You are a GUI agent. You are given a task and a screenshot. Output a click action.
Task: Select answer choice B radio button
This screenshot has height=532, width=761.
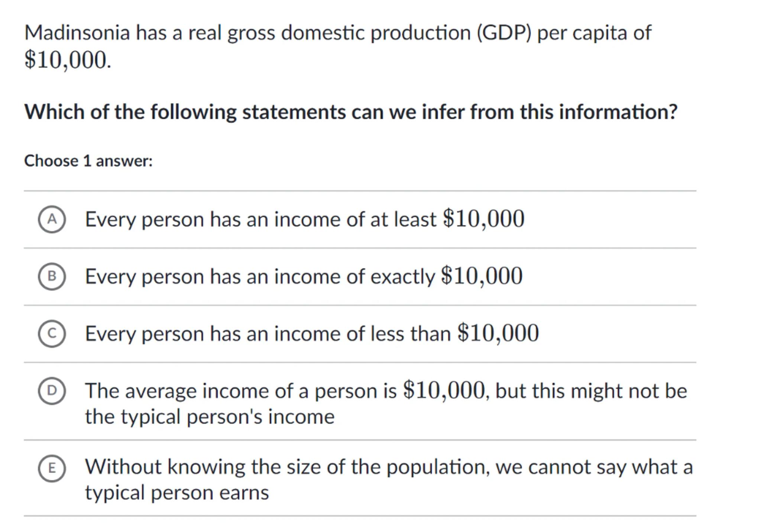pos(52,276)
